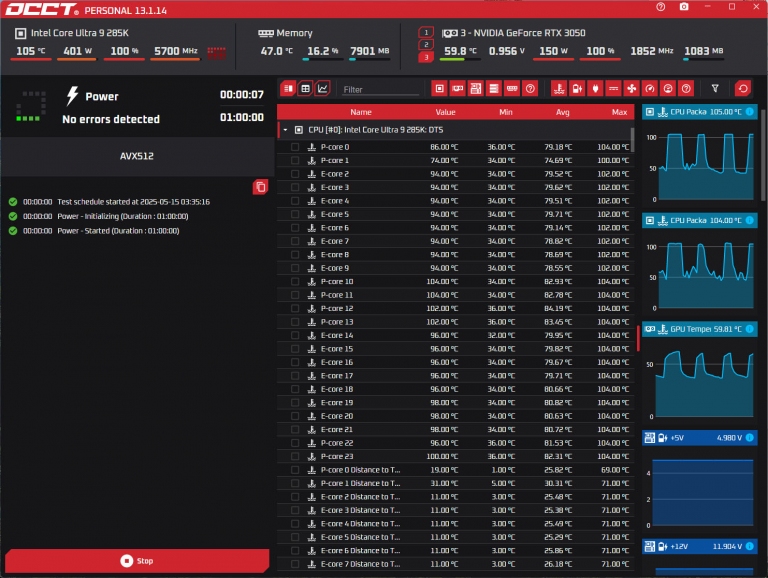Toggle the clock gauge sensor type filter
The height and width of the screenshot is (578, 768).
click(649, 89)
